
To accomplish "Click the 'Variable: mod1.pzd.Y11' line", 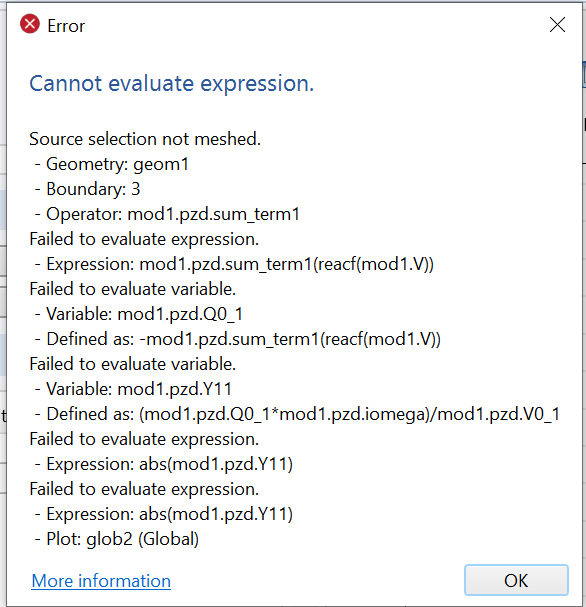I will tap(133, 389).
